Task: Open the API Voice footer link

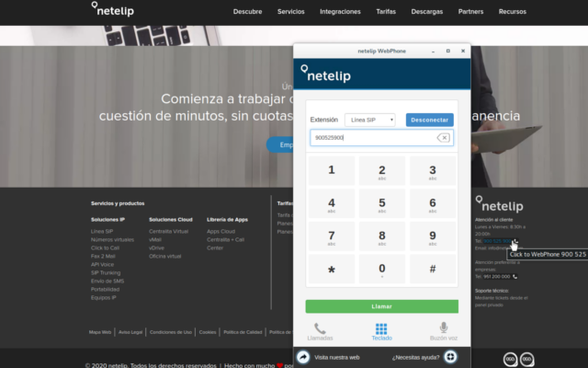Action: [x=102, y=264]
